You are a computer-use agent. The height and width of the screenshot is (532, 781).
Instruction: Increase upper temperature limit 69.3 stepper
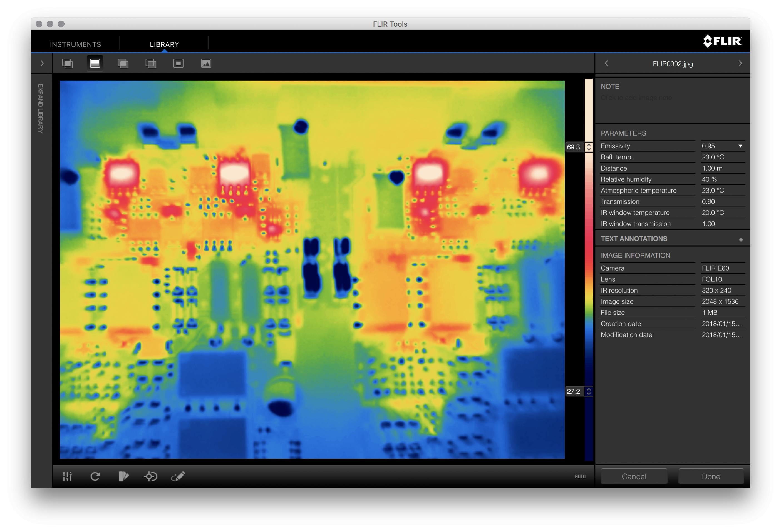pos(589,145)
